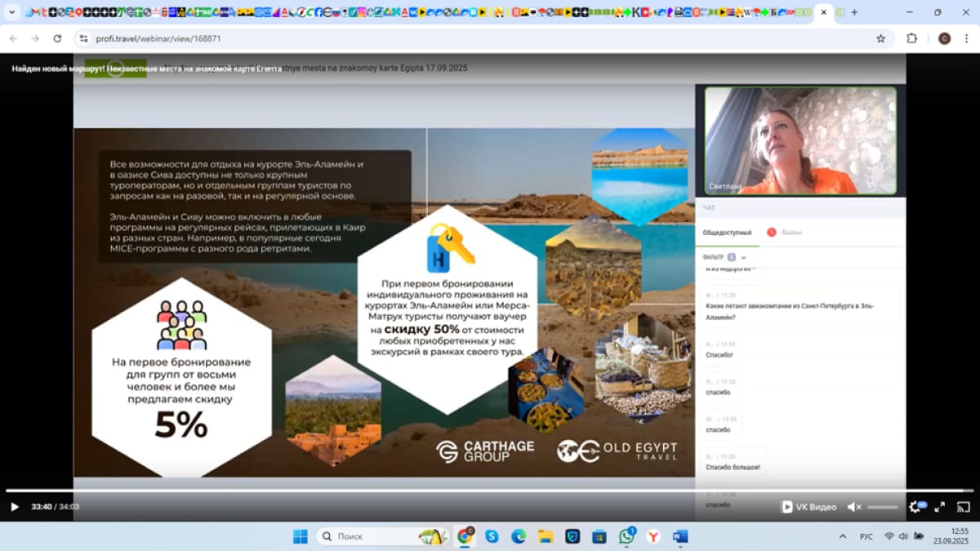The width and height of the screenshot is (980, 551).
Task: Open the video player settings gear
Action: point(915,507)
